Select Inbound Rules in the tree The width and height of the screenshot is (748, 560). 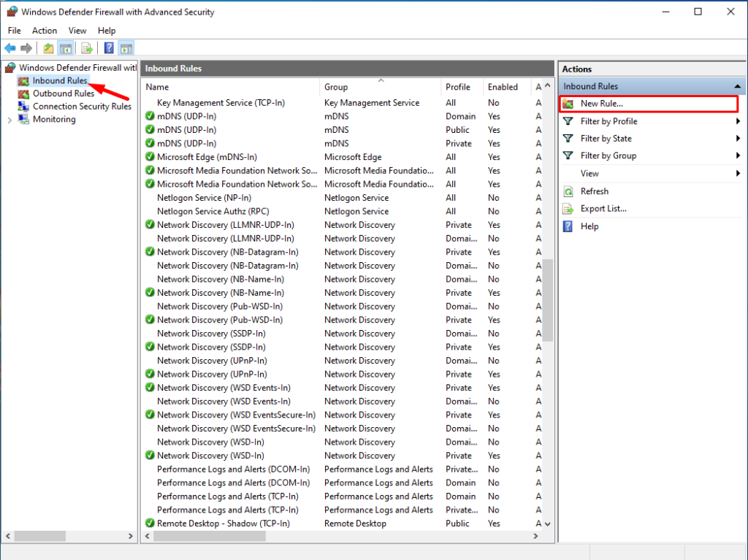click(x=60, y=80)
